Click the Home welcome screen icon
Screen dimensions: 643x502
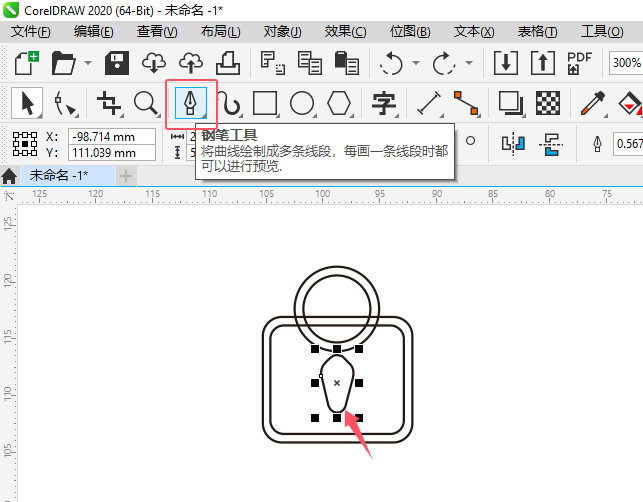click(x=9, y=176)
